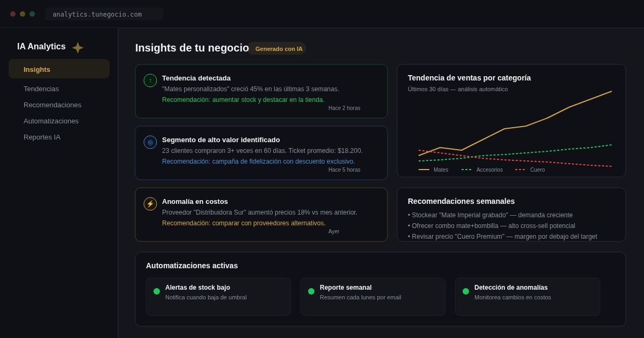
Task: Click the yellow Mates line swatch in the legend
Action: pyautogui.click(x=424, y=170)
